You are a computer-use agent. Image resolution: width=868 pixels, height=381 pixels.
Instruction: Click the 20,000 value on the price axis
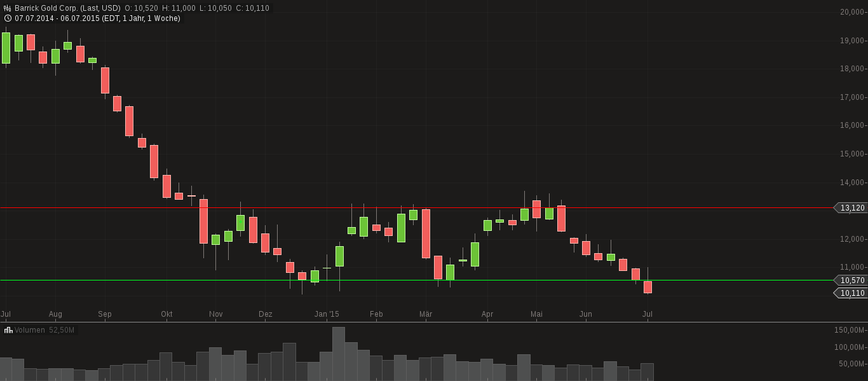click(x=852, y=11)
